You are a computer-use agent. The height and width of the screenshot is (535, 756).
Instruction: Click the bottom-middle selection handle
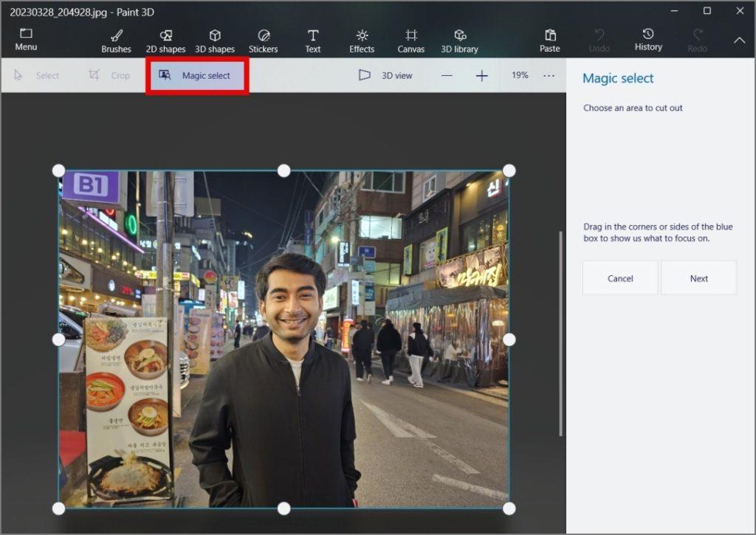(x=284, y=508)
